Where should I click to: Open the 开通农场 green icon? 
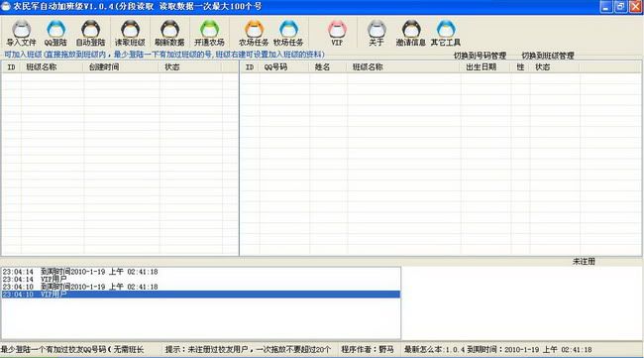point(209,34)
